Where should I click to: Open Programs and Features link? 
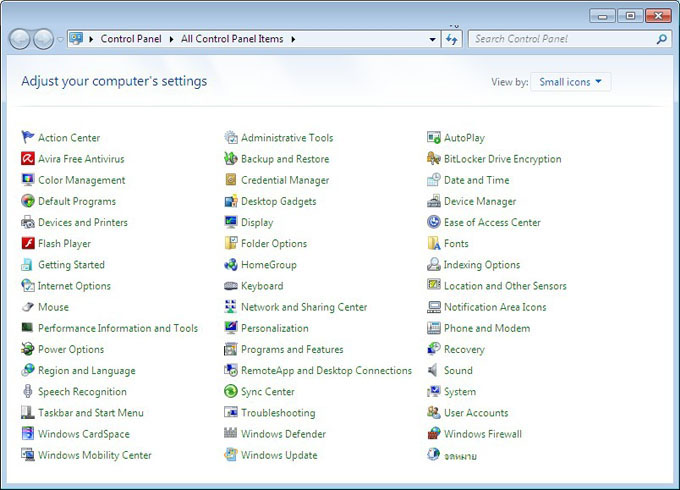292,350
